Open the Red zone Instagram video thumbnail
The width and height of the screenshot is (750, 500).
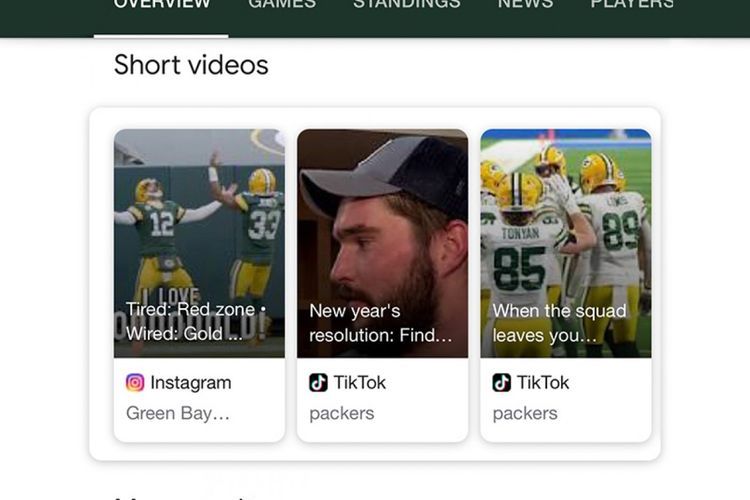199,243
